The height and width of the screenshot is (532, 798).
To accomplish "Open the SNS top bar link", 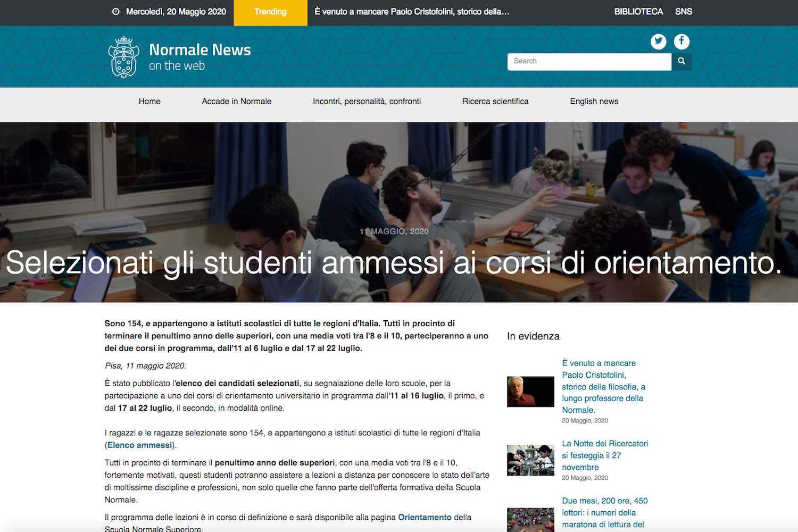I will pos(683,12).
